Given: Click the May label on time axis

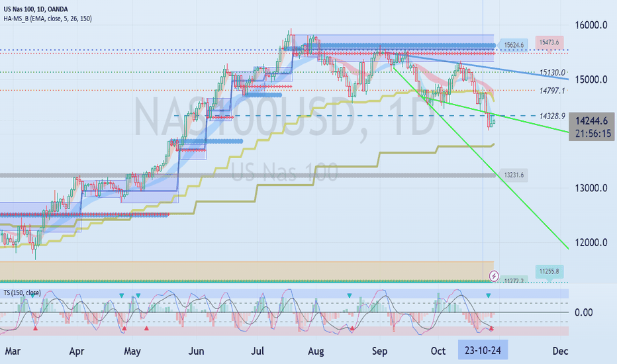Looking at the screenshot, I should (132, 351).
